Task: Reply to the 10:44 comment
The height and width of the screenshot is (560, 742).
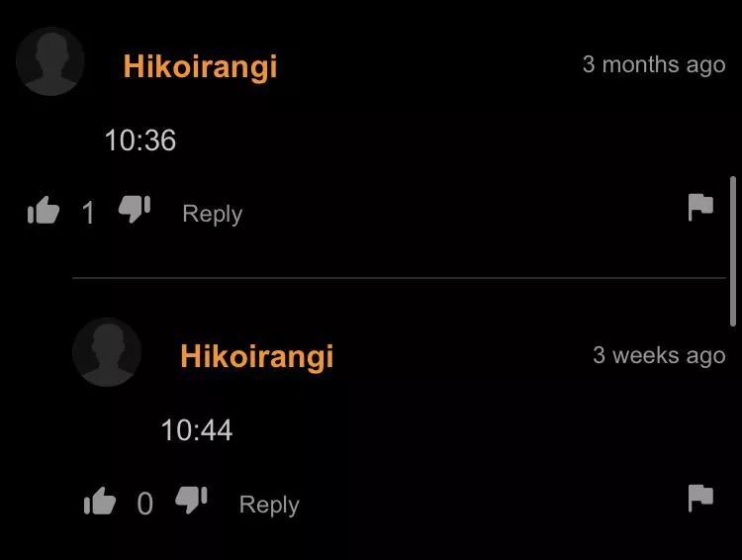Action: click(269, 505)
